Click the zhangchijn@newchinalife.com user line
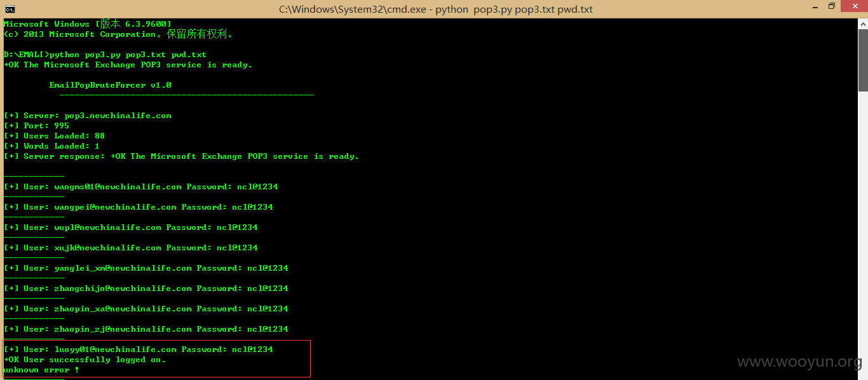This screenshot has width=868, height=380. click(x=146, y=288)
